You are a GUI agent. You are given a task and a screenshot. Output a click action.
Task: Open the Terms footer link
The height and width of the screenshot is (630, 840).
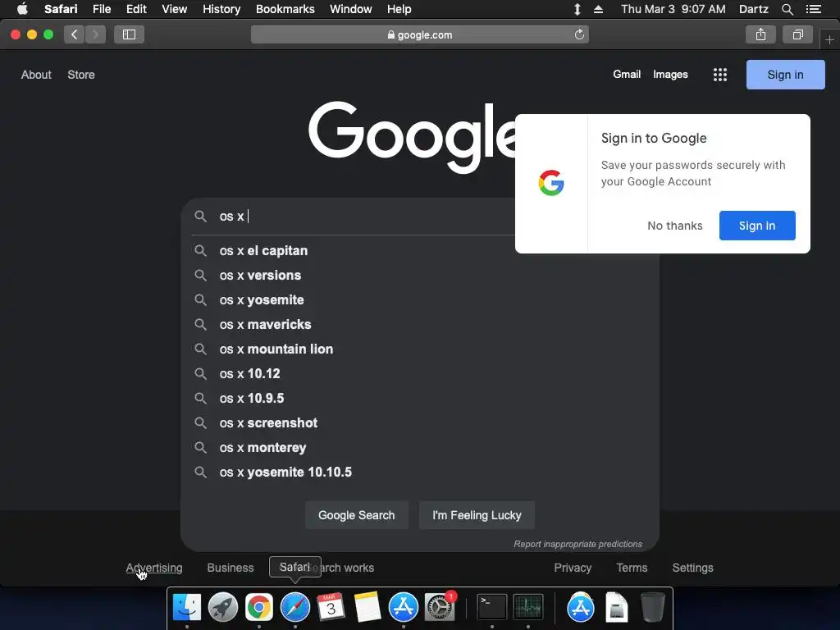pyautogui.click(x=632, y=568)
